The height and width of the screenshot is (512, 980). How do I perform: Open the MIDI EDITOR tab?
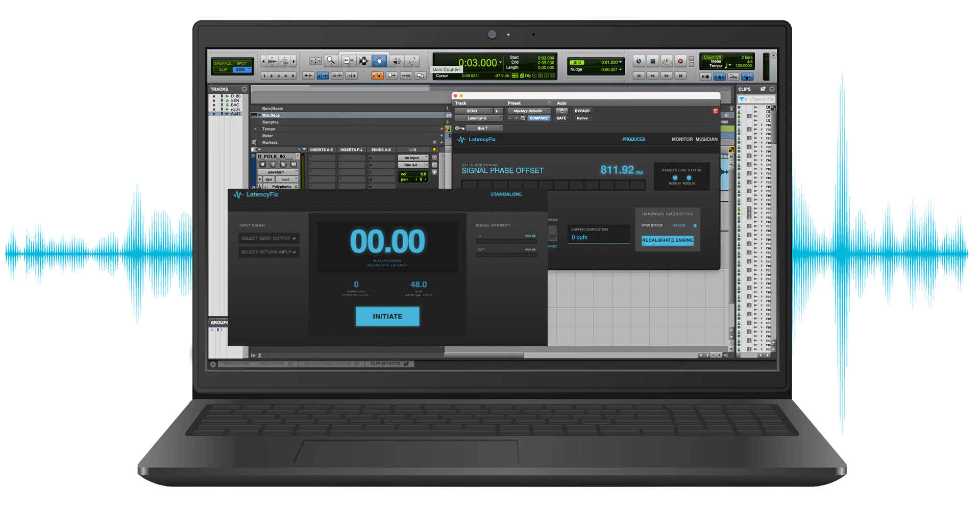coord(237,364)
